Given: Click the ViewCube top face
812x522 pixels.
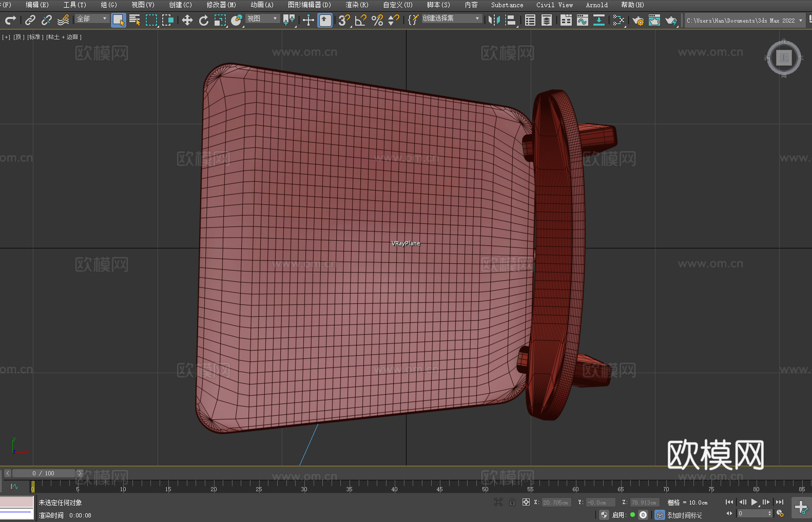Looking at the screenshot, I should click(x=784, y=57).
